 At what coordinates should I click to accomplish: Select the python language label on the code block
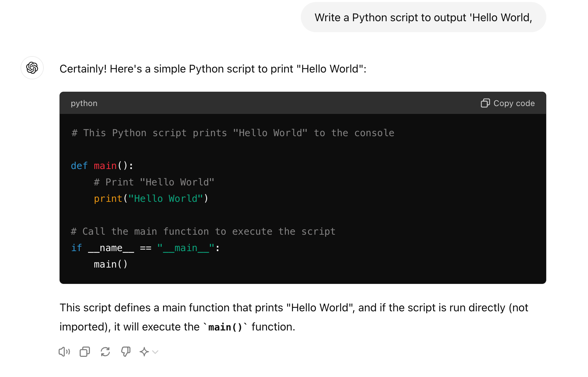point(84,103)
